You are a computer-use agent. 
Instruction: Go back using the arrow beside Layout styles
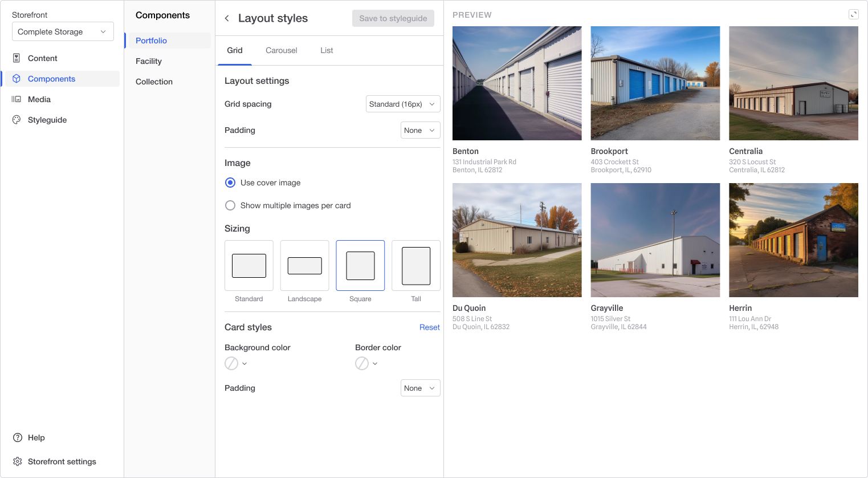coord(227,18)
